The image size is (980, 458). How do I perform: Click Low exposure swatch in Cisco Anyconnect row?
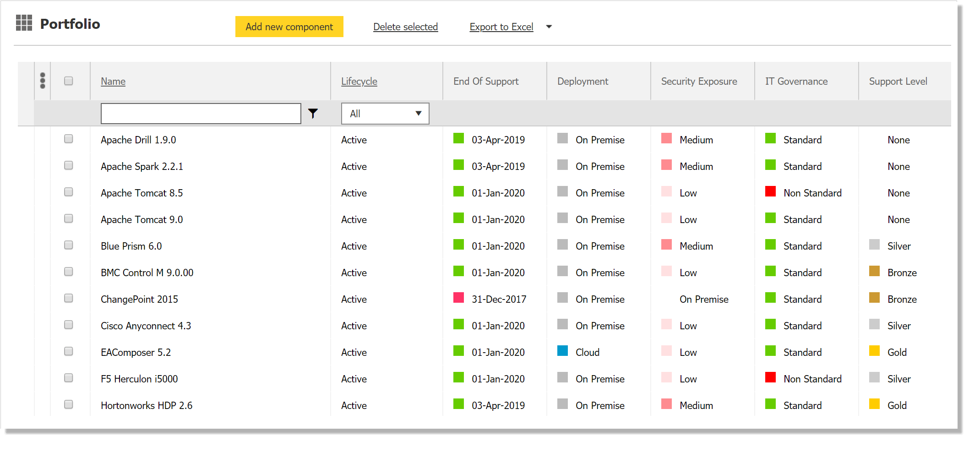(x=666, y=324)
